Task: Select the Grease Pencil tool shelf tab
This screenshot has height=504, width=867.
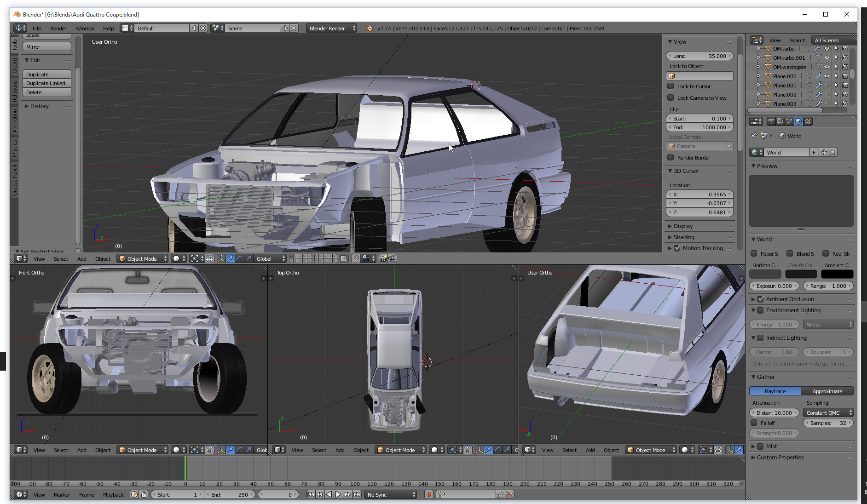Action: point(15,180)
